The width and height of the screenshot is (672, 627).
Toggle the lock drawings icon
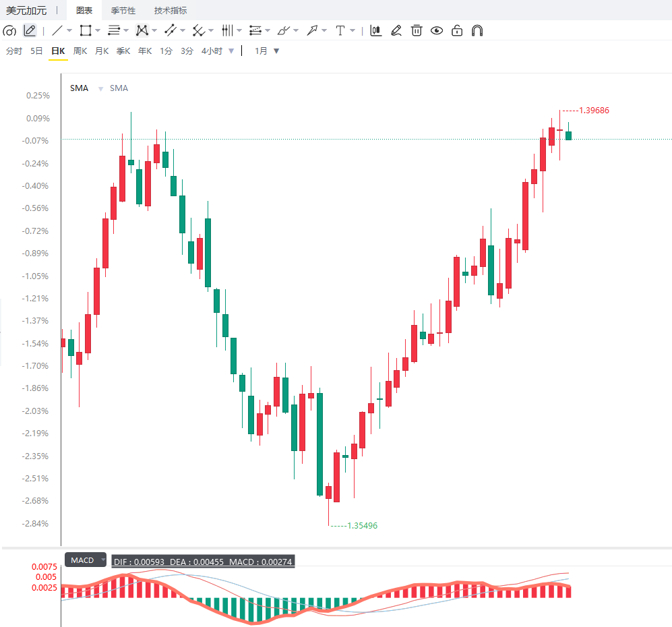coord(457,31)
